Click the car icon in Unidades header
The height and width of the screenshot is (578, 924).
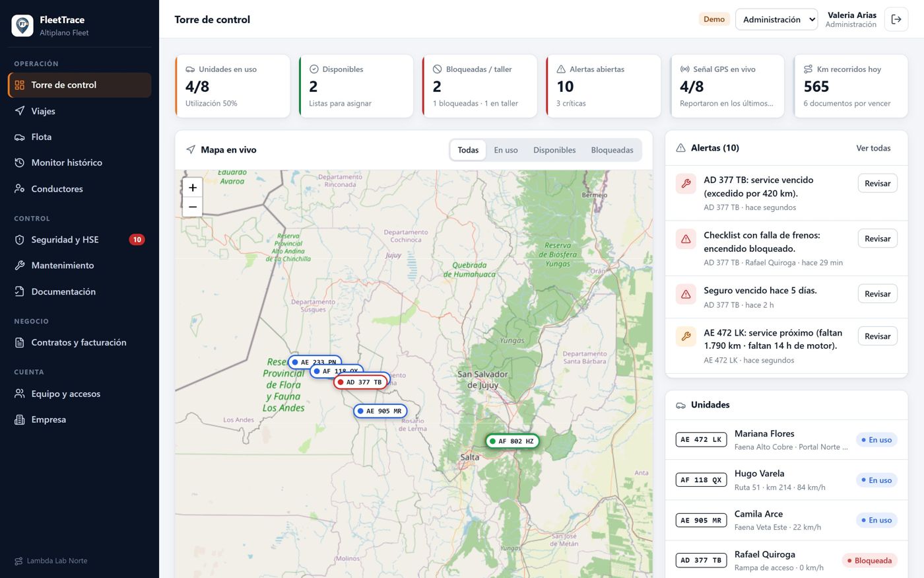pos(680,405)
